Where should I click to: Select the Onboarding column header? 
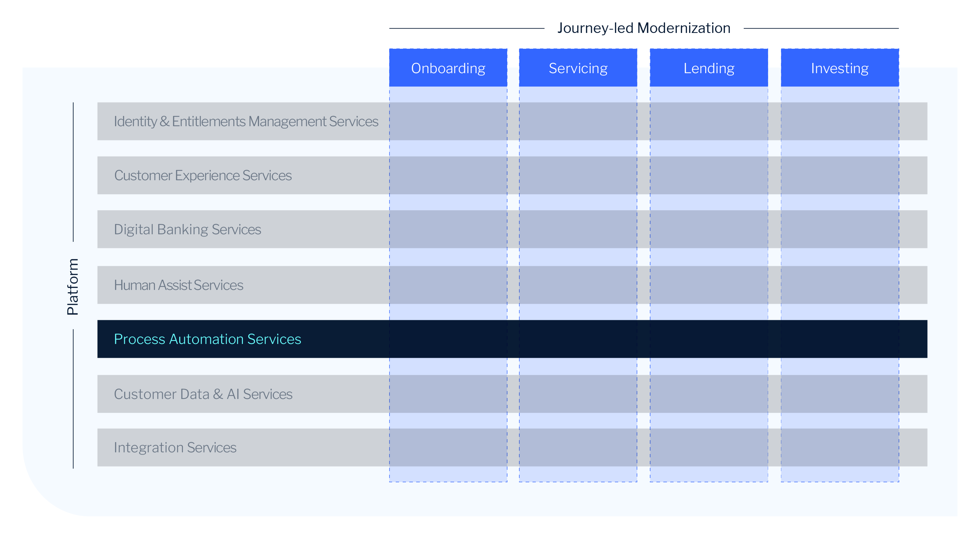click(x=448, y=68)
